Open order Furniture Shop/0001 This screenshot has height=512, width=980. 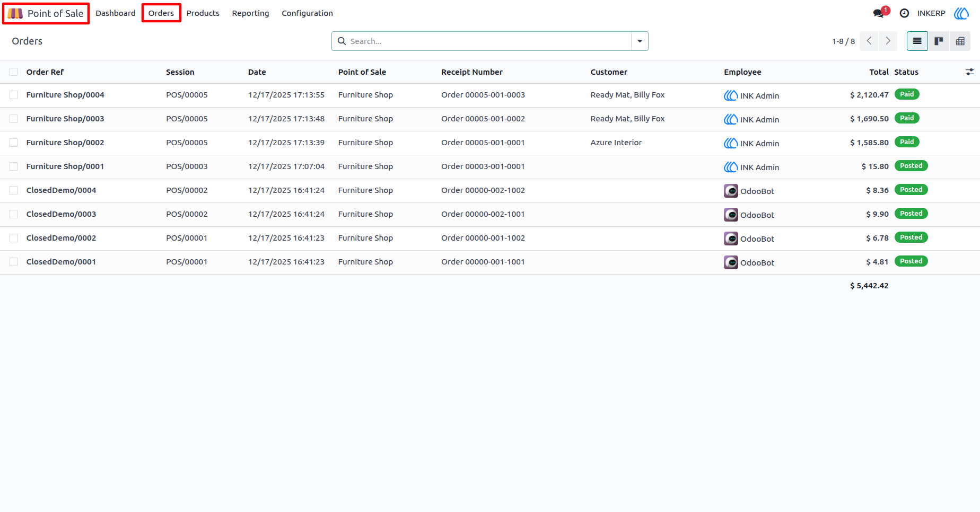[x=65, y=166]
